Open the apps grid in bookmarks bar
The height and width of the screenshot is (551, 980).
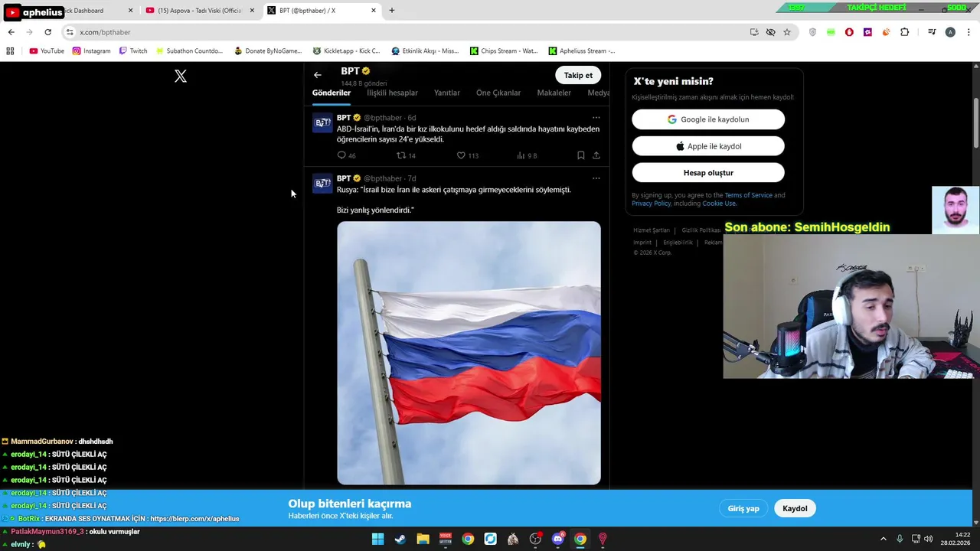[x=10, y=51]
